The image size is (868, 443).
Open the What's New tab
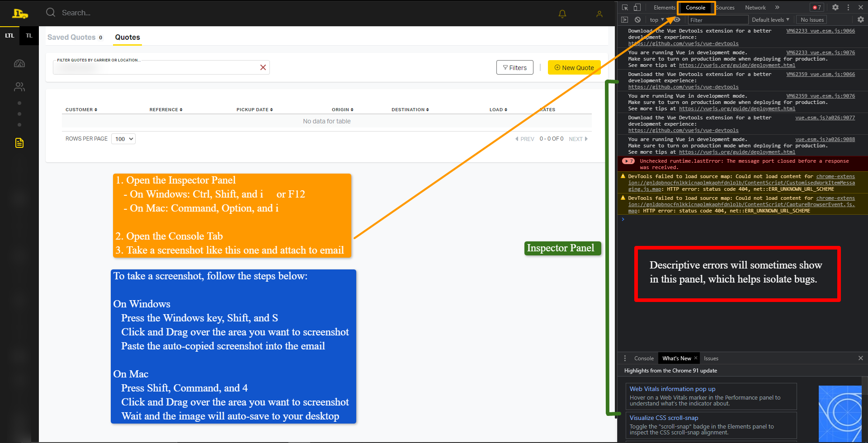(x=676, y=358)
